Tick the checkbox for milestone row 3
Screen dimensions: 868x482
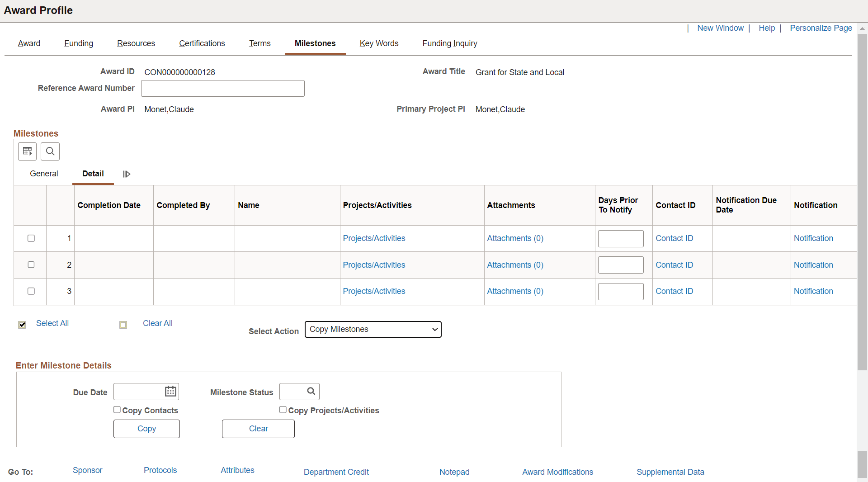(x=31, y=291)
